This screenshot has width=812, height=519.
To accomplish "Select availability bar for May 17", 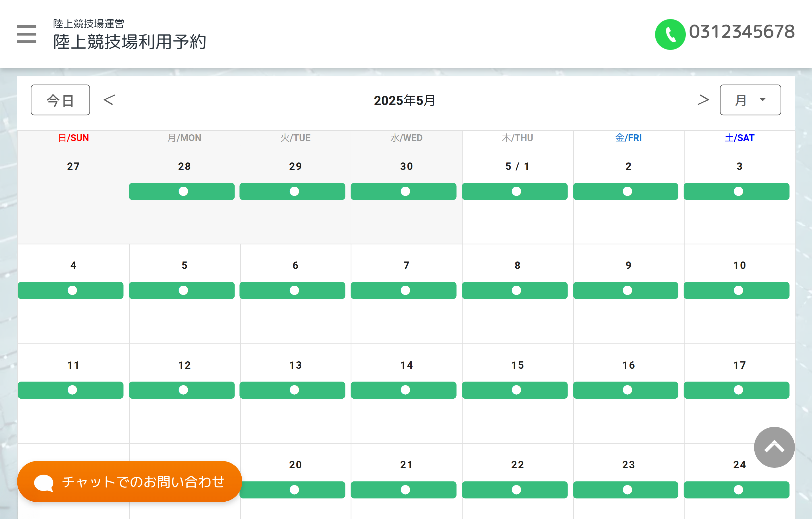I will (736, 390).
